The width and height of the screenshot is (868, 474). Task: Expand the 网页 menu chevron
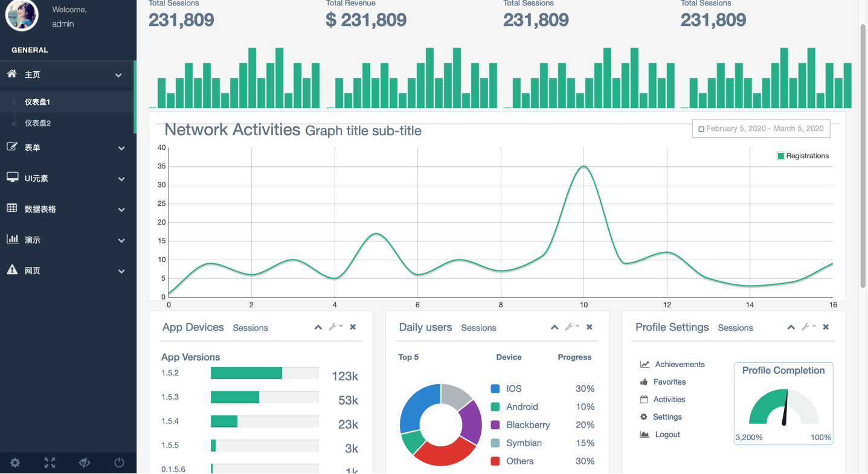tap(121, 272)
